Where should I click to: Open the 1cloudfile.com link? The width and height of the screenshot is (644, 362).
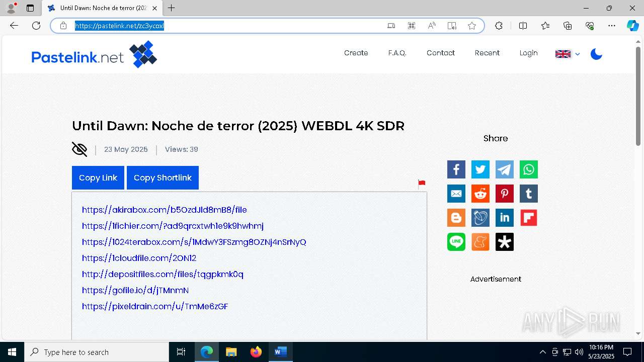(x=139, y=258)
